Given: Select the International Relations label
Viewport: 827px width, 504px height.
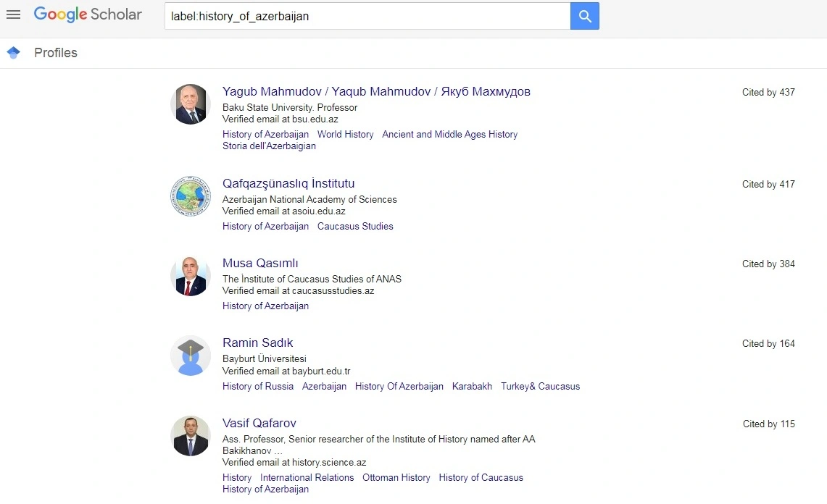Looking at the screenshot, I should (307, 478).
